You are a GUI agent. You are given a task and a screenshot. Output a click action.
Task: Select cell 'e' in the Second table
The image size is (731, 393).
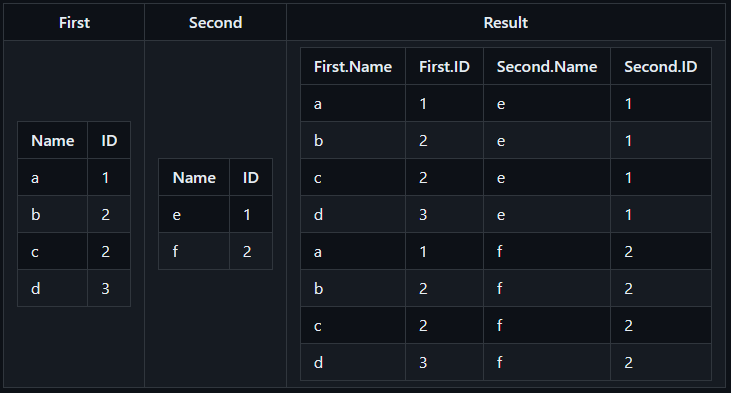(x=194, y=214)
